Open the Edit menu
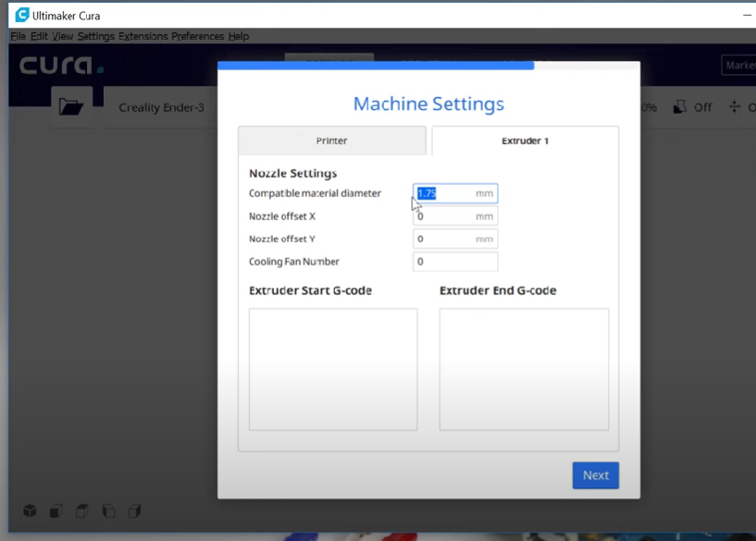Image resolution: width=756 pixels, height=541 pixels. [x=39, y=36]
